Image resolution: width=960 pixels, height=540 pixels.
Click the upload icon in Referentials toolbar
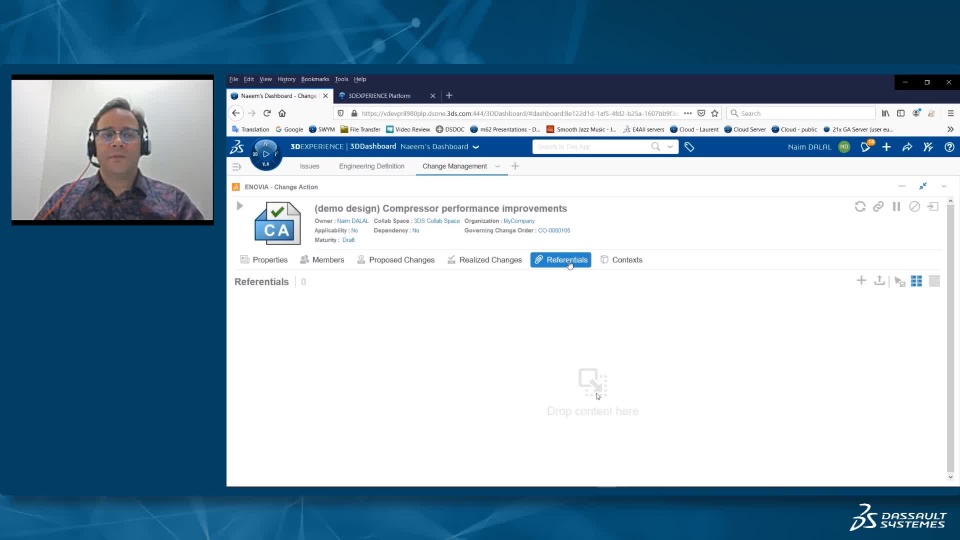880,280
